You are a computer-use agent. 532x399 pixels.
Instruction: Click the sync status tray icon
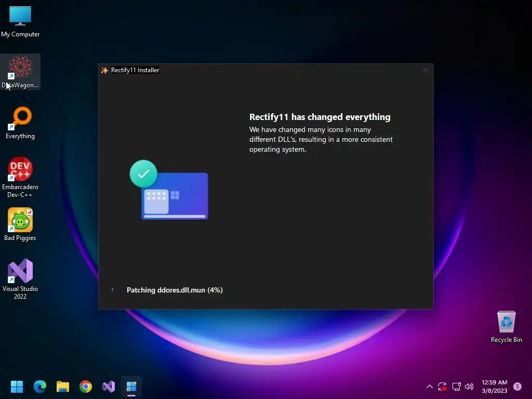point(442,387)
